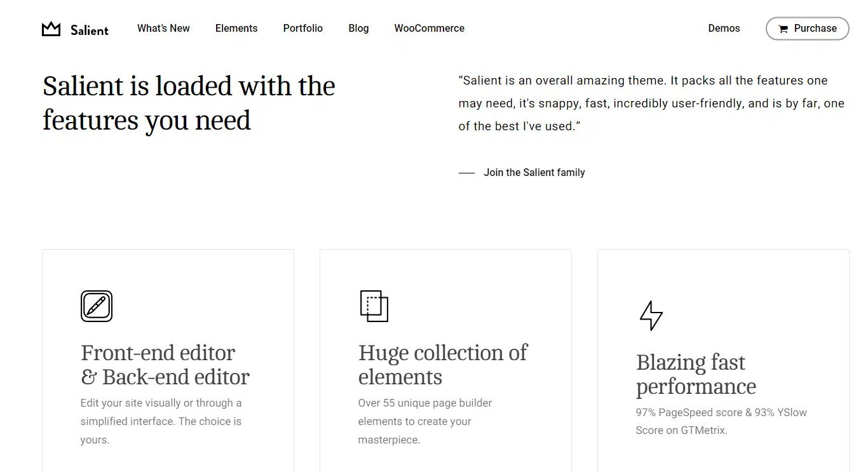868x472 pixels.
Task: Open the Demos menu
Action: click(x=724, y=29)
